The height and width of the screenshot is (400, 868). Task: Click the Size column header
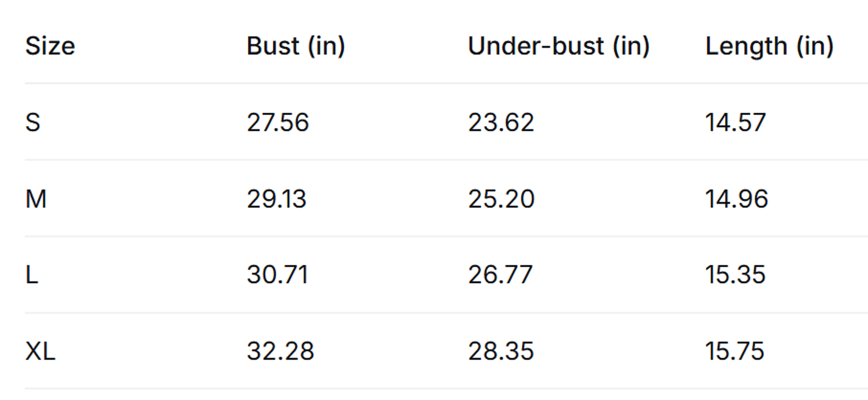(50, 46)
